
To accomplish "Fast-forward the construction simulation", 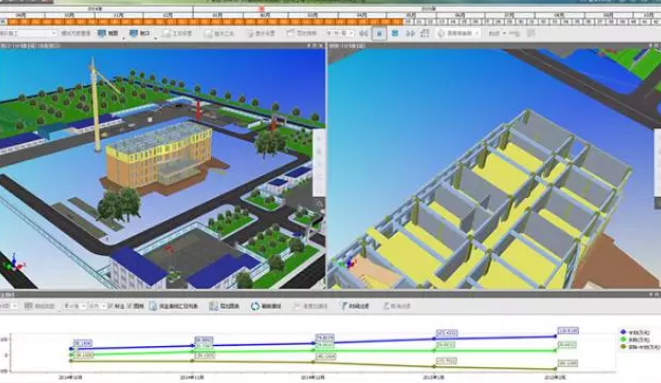I will (410, 33).
